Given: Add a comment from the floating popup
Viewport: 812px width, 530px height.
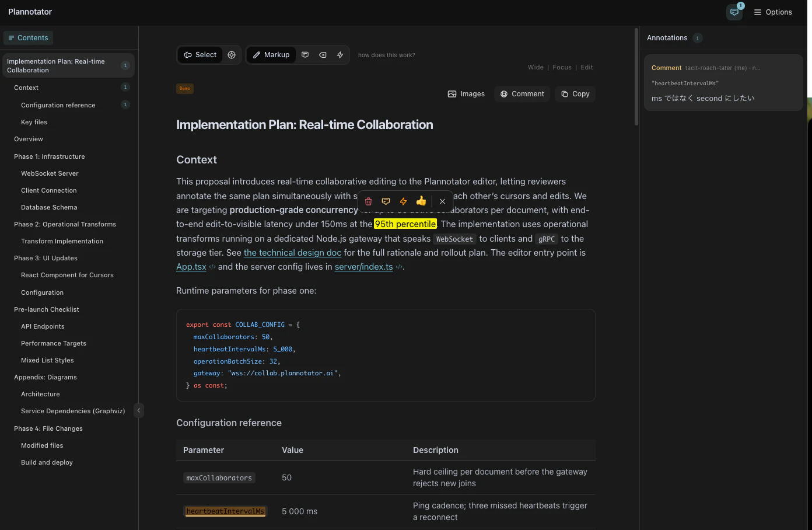Looking at the screenshot, I should click(x=386, y=201).
